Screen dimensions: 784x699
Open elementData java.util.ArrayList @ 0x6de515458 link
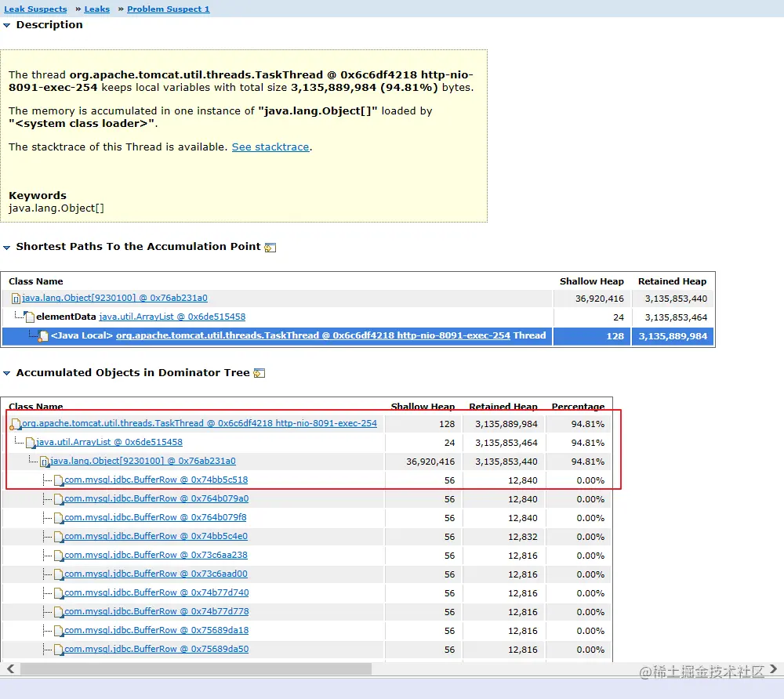pyautogui.click(x=172, y=317)
